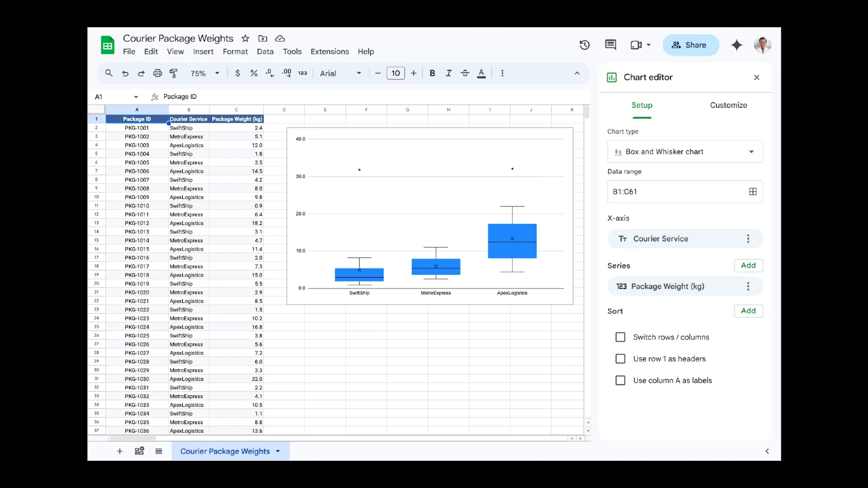868x488 pixels.
Task: Open the comments panel
Action: pos(610,45)
